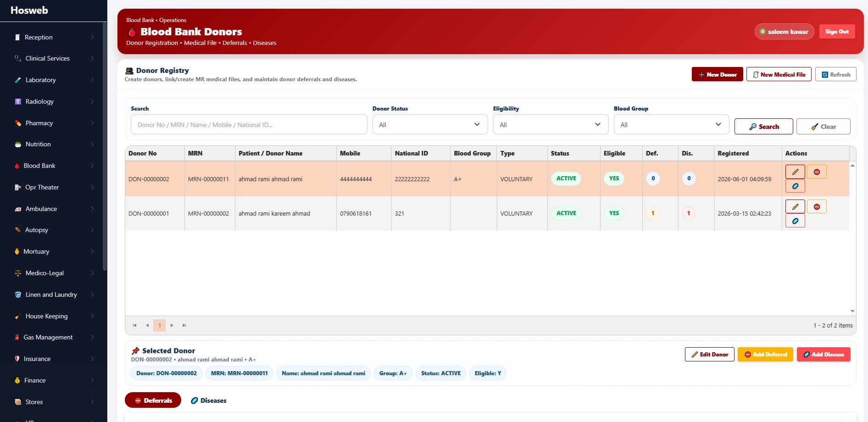Add deferral for DON-00000001 row icon
The image size is (868, 422).
pyautogui.click(x=817, y=206)
